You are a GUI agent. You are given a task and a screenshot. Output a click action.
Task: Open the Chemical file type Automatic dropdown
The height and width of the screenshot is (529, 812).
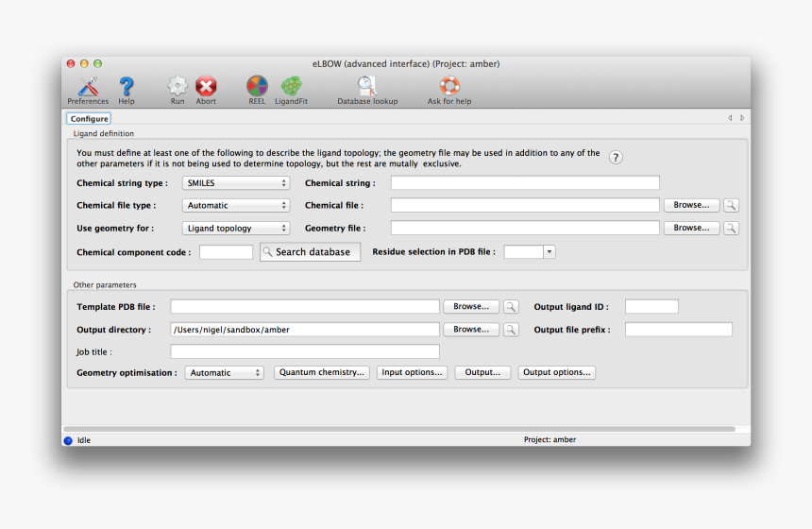click(x=236, y=205)
